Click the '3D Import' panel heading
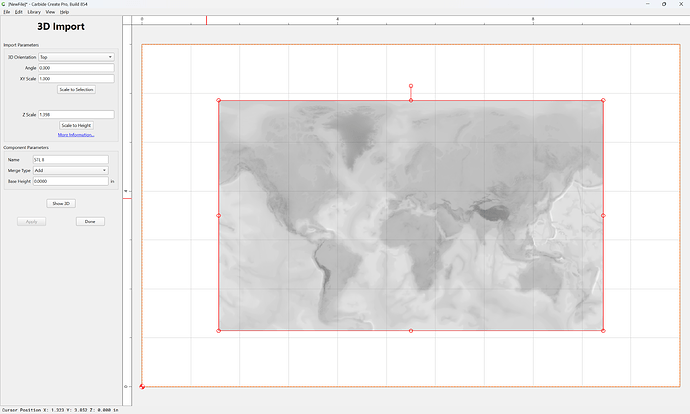 click(x=61, y=26)
